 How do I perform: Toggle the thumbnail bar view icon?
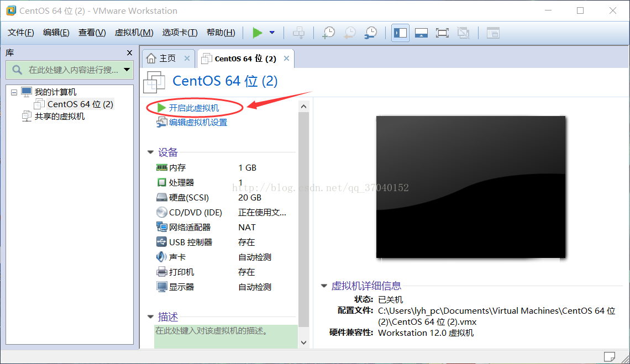point(421,33)
